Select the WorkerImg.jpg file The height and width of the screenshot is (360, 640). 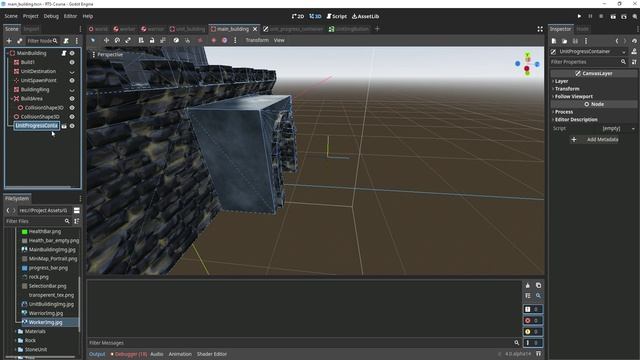(45, 322)
